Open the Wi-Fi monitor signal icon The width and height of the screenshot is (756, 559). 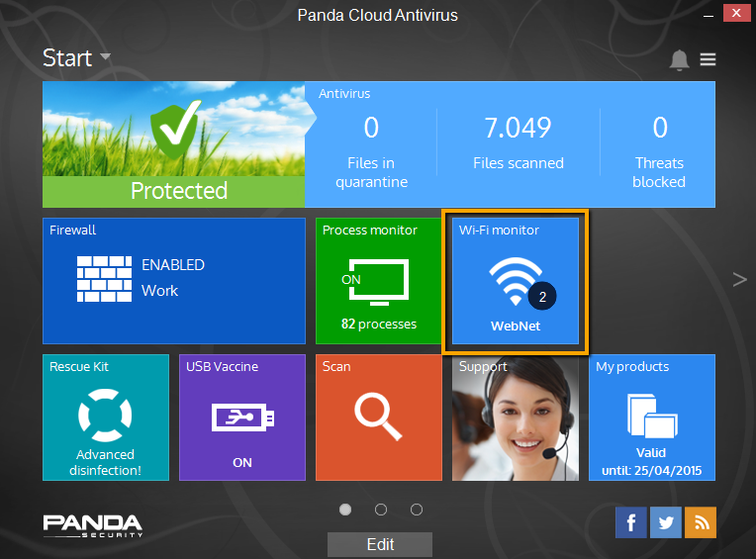pos(516,281)
